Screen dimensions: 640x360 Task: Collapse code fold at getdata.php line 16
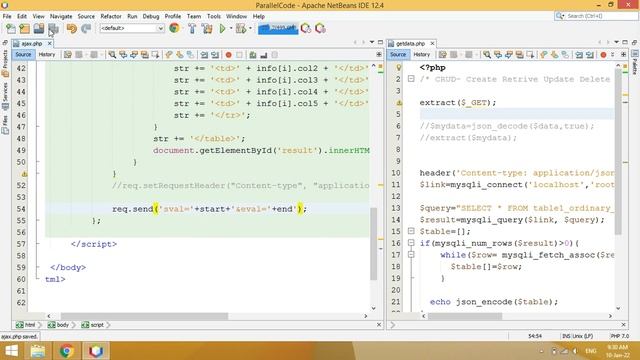click(x=411, y=243)
